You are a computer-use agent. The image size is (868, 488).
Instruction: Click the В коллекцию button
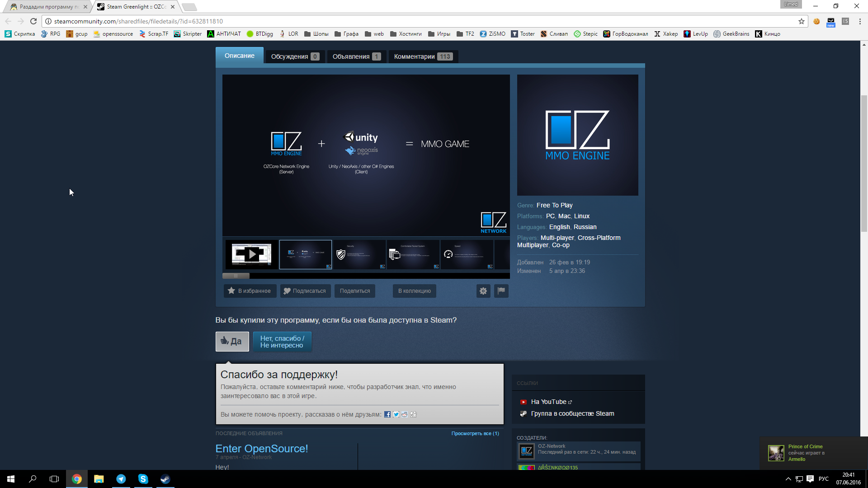click(x=415, y=291)
